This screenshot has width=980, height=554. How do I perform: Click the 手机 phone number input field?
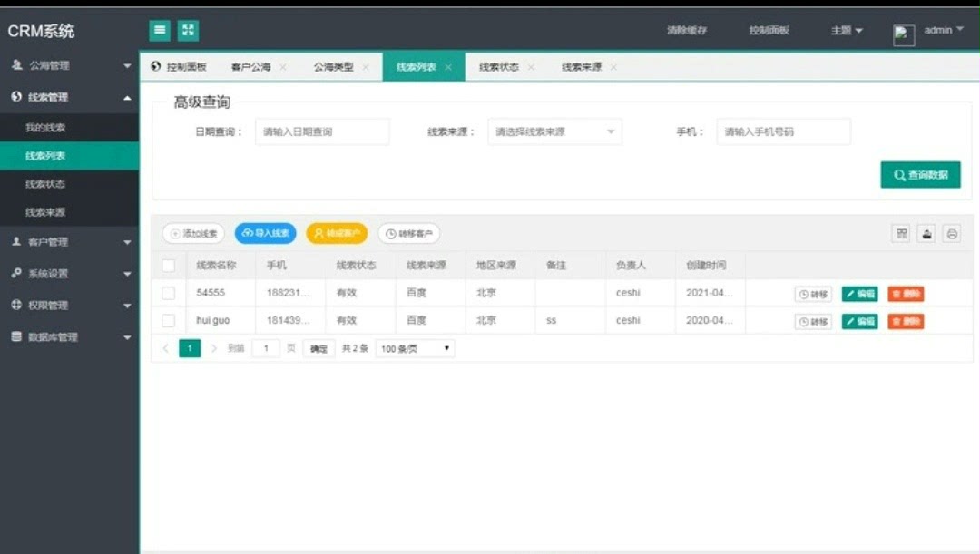783,131
